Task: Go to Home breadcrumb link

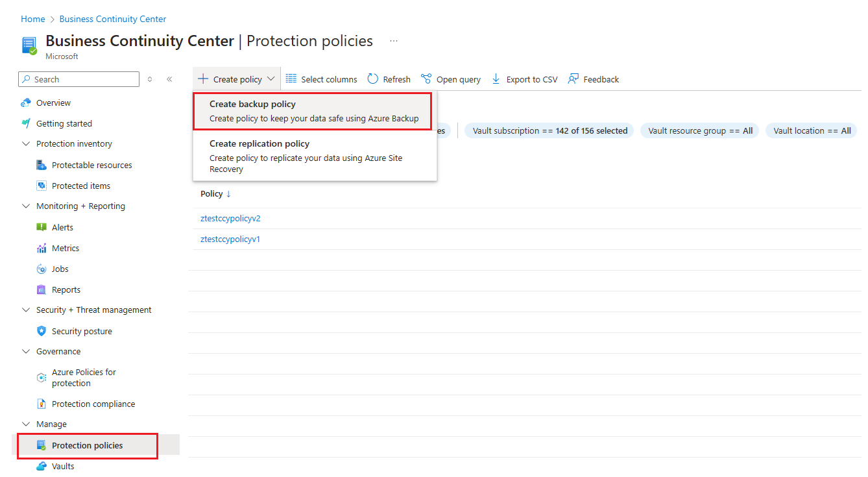Action: coord(32,19)
